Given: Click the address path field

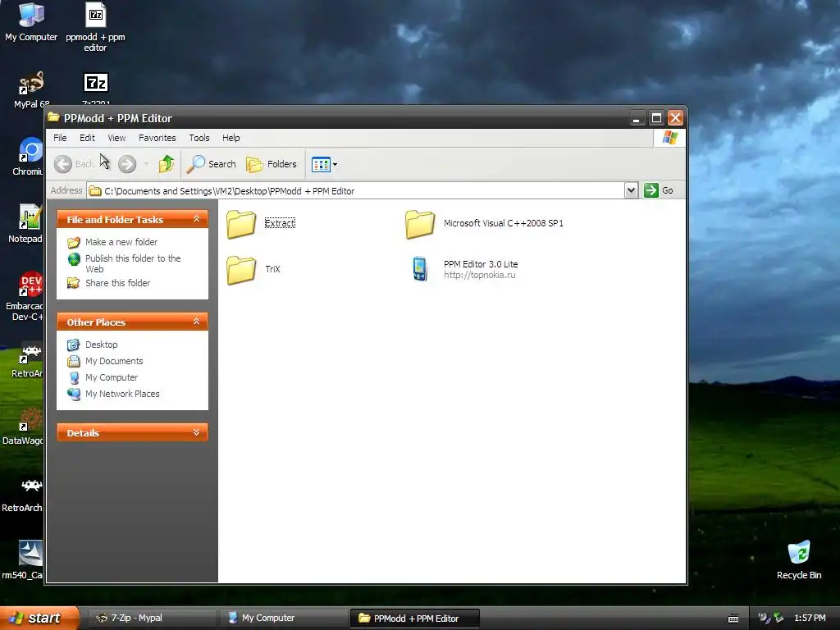Looking at the screenshot, I should coord(356,190).
